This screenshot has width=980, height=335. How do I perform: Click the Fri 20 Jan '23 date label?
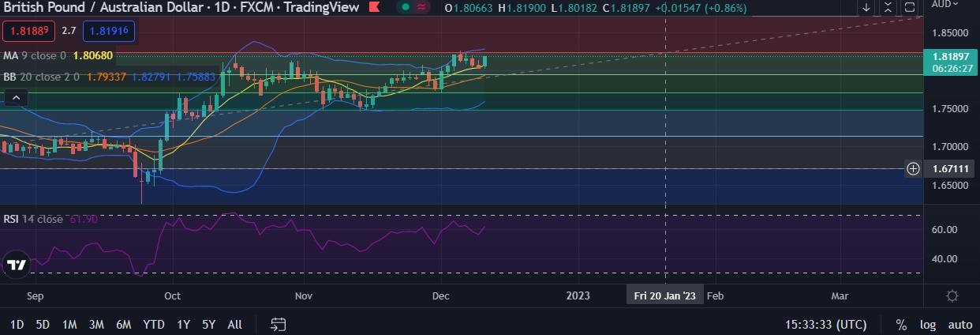[665, 295]
